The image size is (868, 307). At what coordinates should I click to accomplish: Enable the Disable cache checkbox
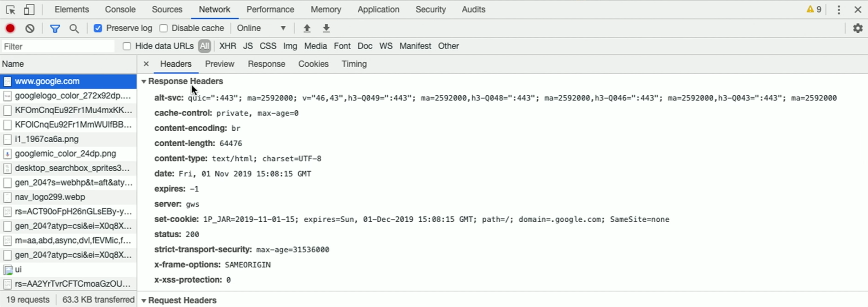(x=164, y=28)
